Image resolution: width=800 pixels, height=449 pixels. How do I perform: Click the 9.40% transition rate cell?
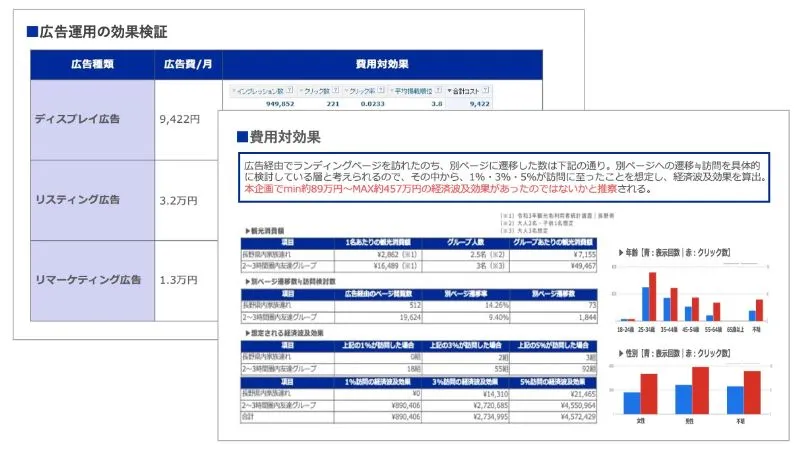[x=498, y=317]
